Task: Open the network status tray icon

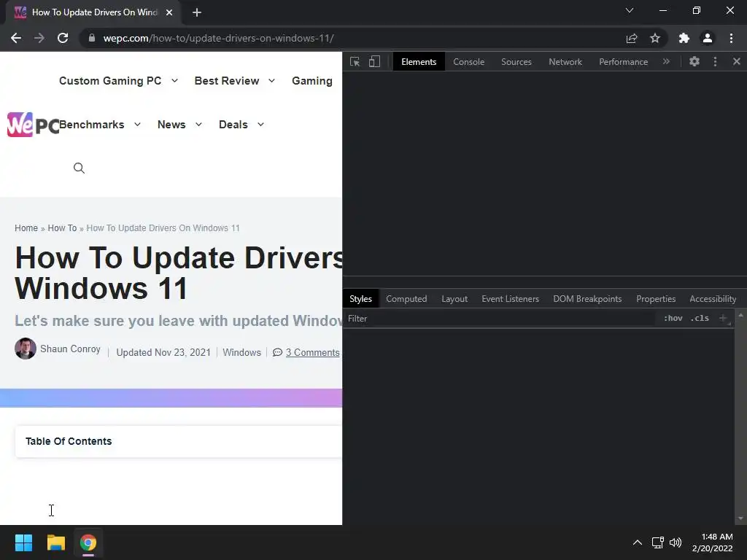Action: pos(657,542)
